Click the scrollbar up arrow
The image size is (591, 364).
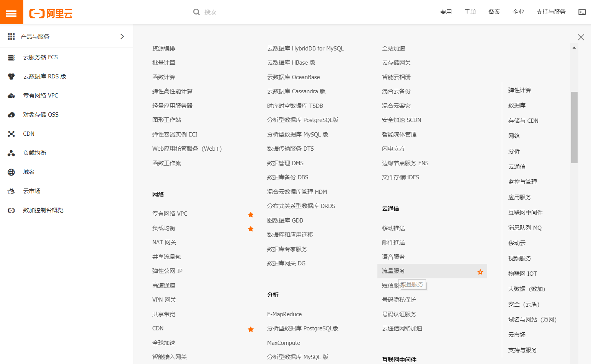(574, 48)
